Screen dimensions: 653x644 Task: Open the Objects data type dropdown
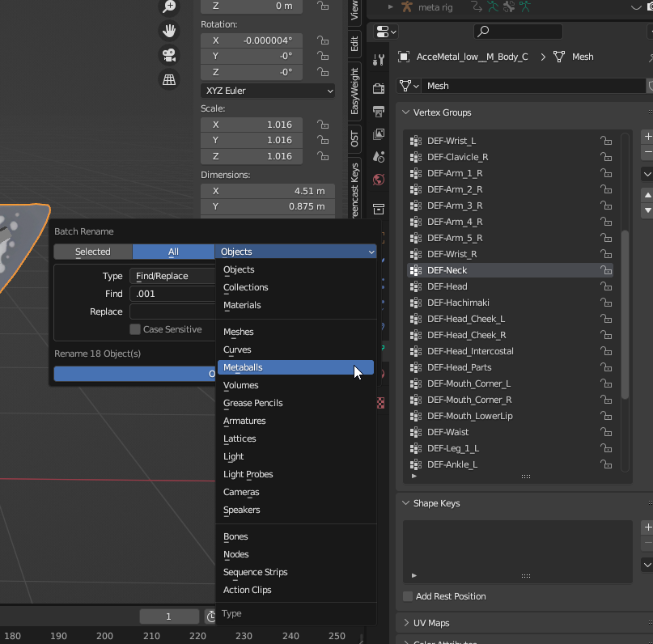295,252
